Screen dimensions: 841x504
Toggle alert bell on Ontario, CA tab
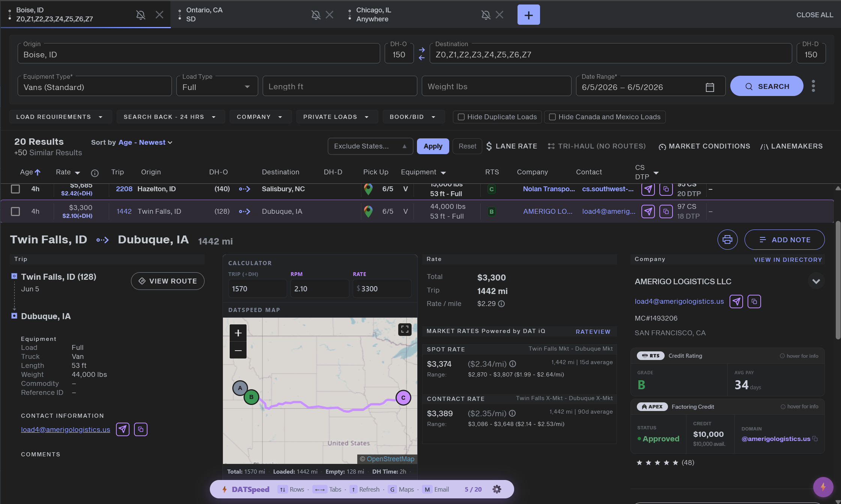[x=316, y=15]
